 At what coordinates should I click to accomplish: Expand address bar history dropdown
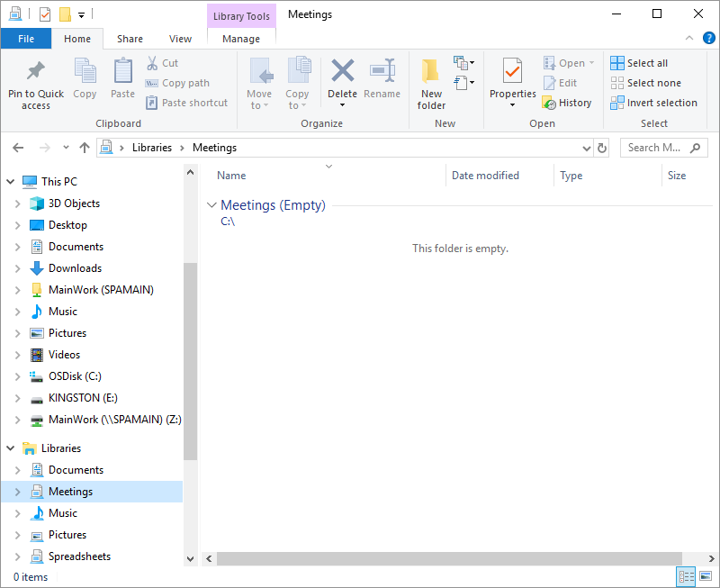587,148
